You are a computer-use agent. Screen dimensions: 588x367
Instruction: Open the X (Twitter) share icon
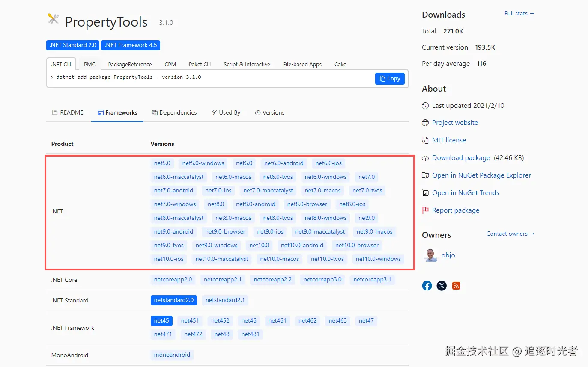pyautogui.click(x=442, y=286)
